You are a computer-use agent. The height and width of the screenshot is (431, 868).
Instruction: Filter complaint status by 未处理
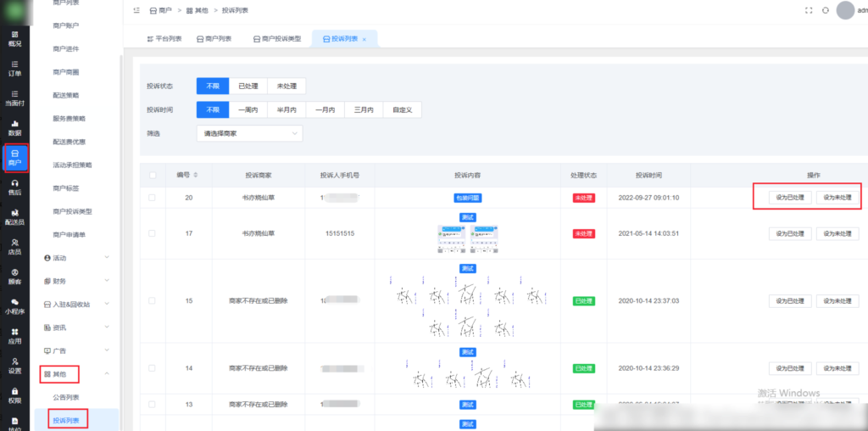287,86
